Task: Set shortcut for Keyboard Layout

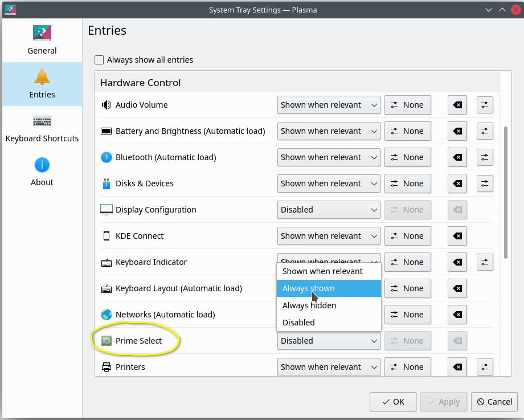Action: point(408,288)
